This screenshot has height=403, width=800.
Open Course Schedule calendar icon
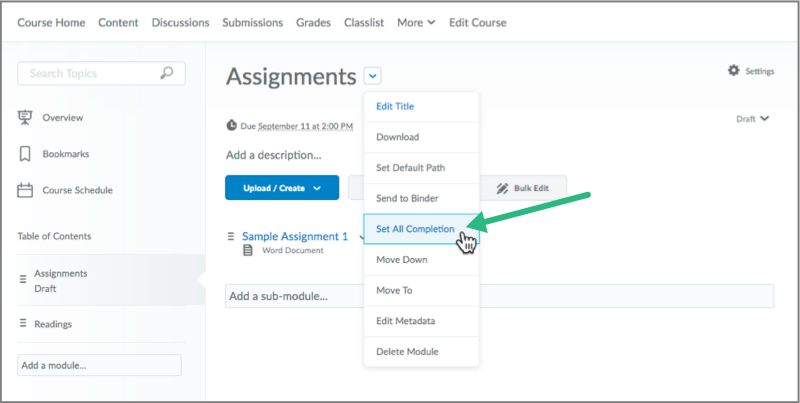coord(25,190)
